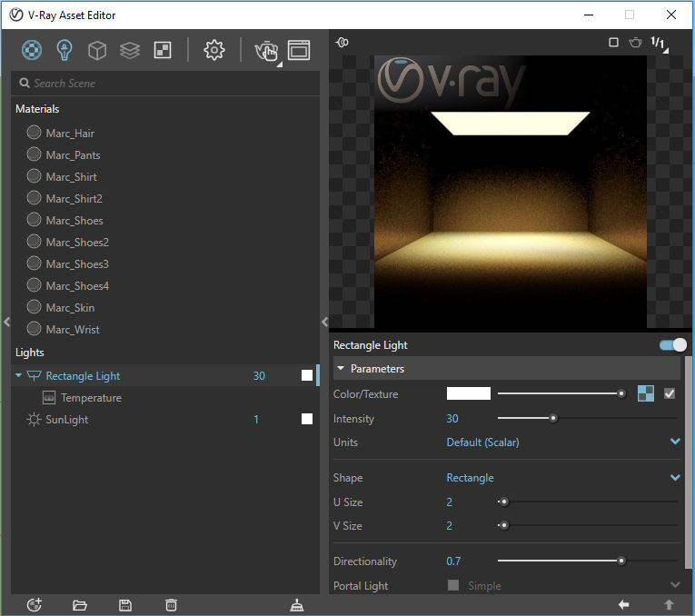This screenshot has height=616, width=695.
Task: Click the teapot preview render icon
Action: point(635,43)
